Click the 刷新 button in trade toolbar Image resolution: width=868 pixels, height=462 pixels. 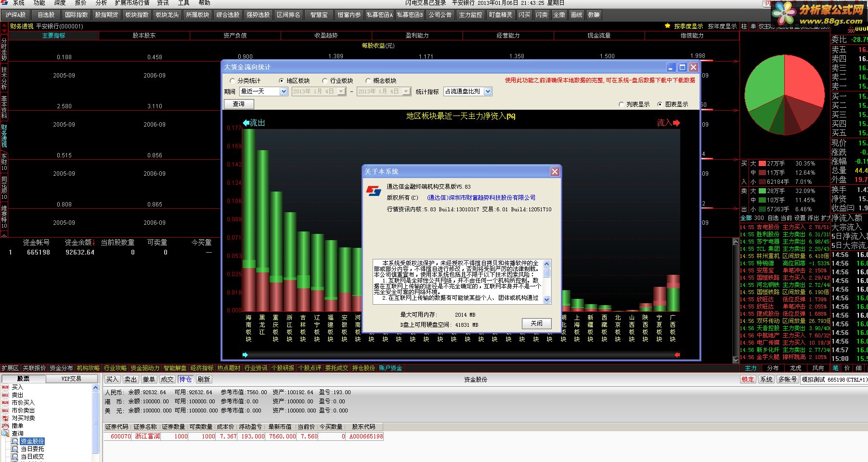point(204,379)
